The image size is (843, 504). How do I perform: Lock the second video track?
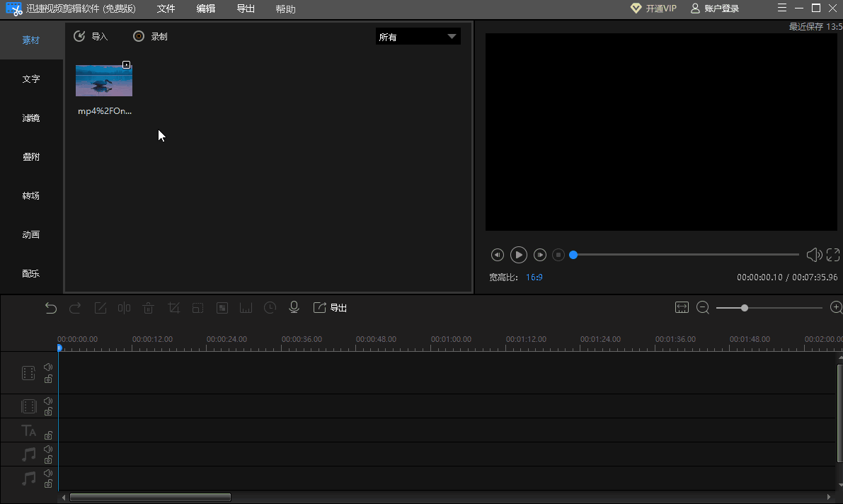click(x=48, y=411)
